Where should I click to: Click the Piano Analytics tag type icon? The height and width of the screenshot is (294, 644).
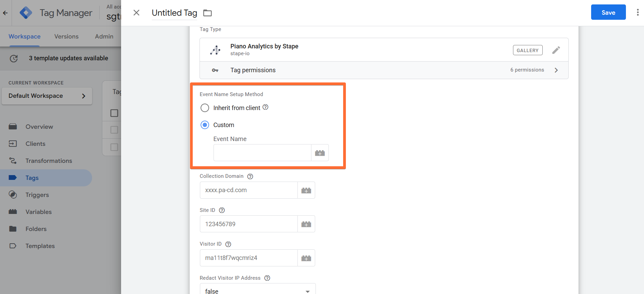[215, 50]
